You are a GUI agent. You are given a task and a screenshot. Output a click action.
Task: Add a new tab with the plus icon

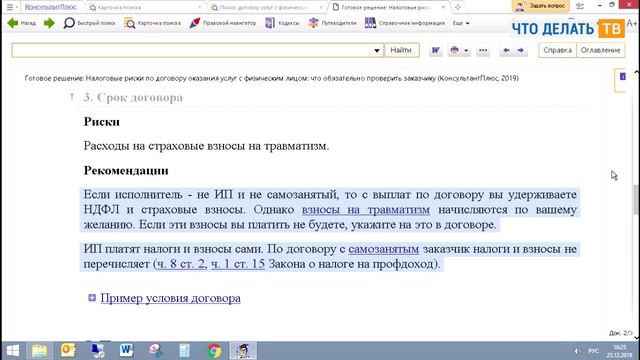click(x=458, y=7)
